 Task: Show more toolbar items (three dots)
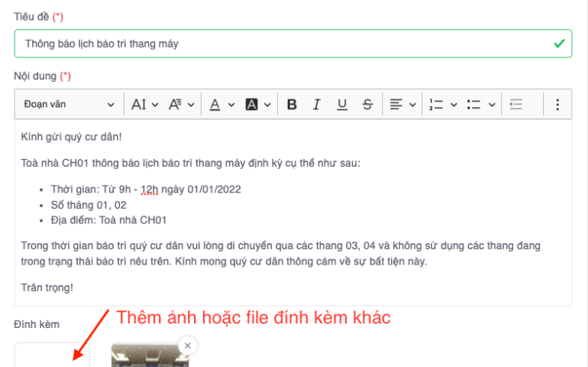[557, 105]
